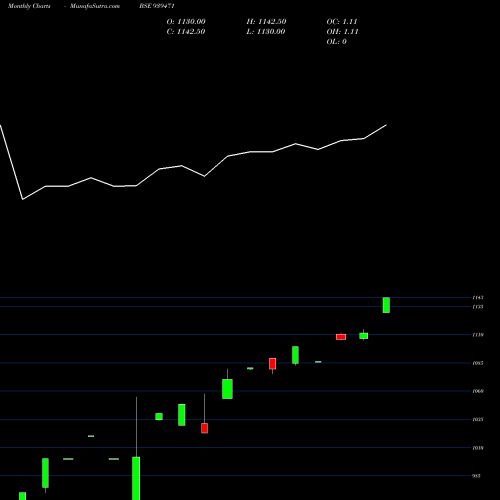
Task: Click the red candle with the long upper wick
Action: pyautogui.click(x=204, y=428)
